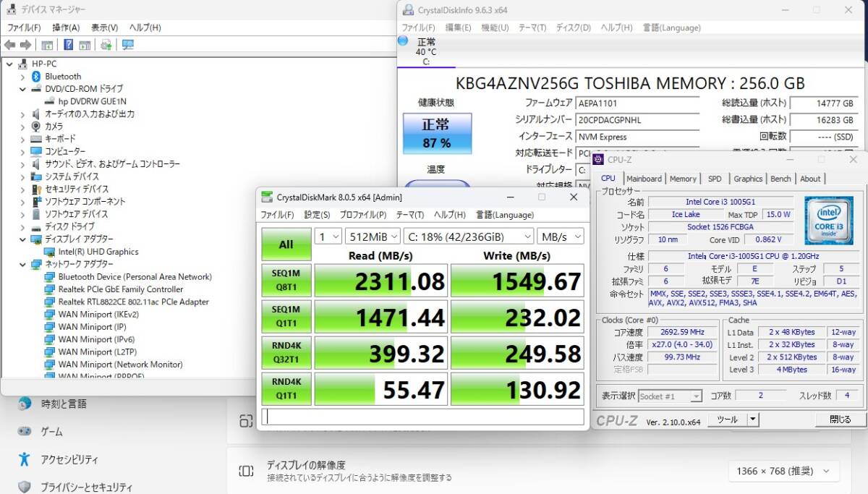Click the Intel Core i3 logo in CPU-Z

(x=829, y=221)
